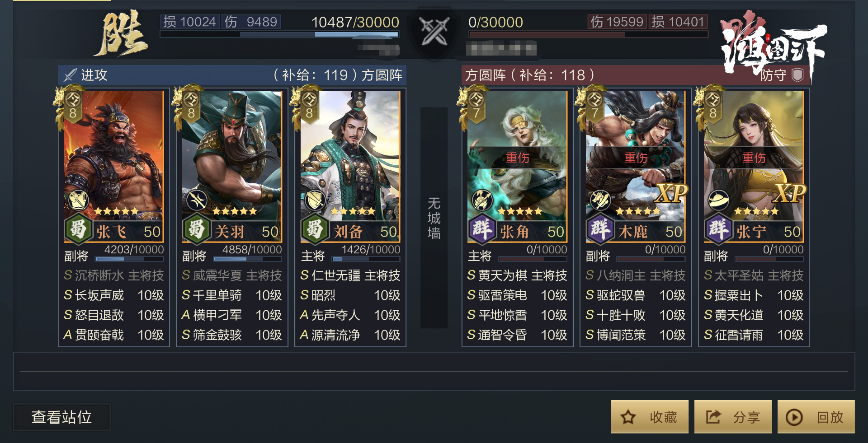
Task: Click the defense shield icon
Action: [797, 75]
